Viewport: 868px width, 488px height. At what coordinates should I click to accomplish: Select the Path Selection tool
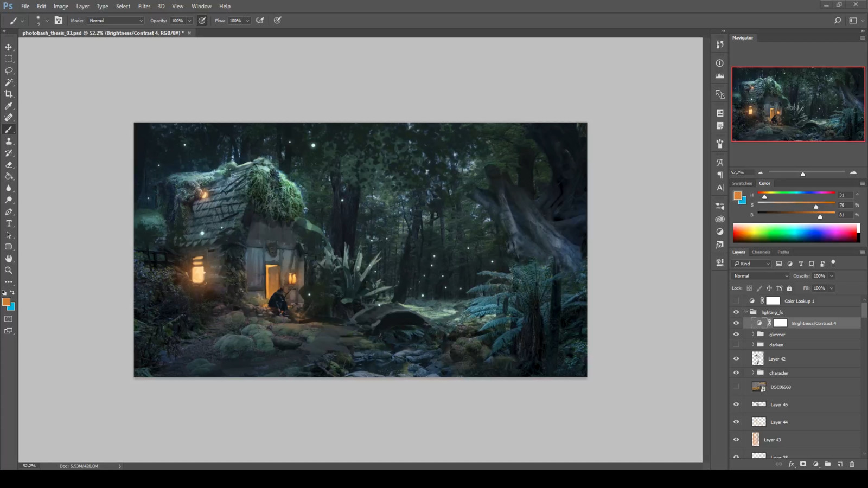point(9,235)
